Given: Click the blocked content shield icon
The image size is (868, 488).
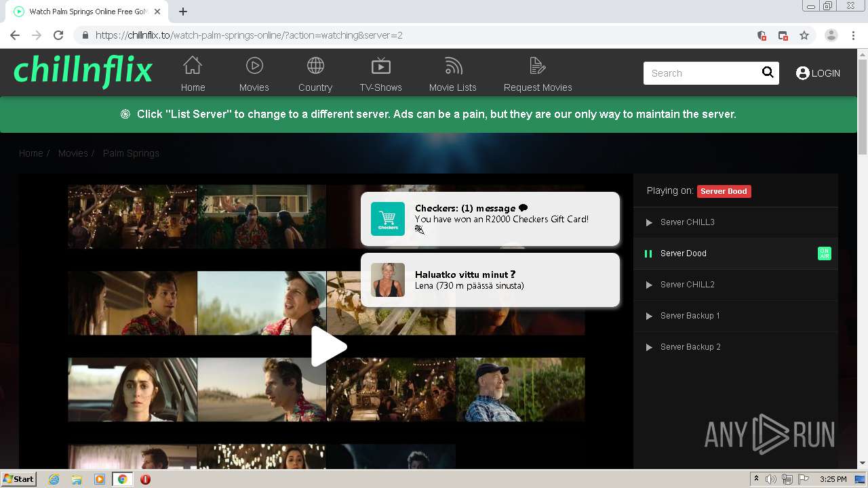Looking at the screenshot, I should click(x=762, y=35).
